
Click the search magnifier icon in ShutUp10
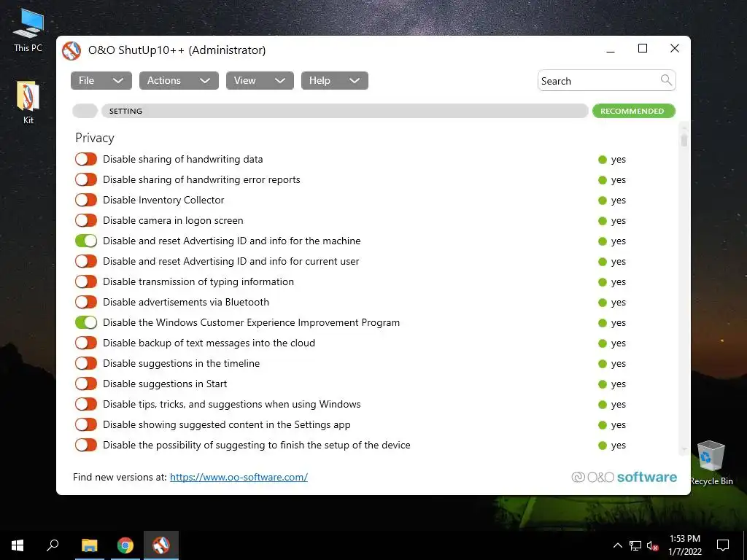666,80
